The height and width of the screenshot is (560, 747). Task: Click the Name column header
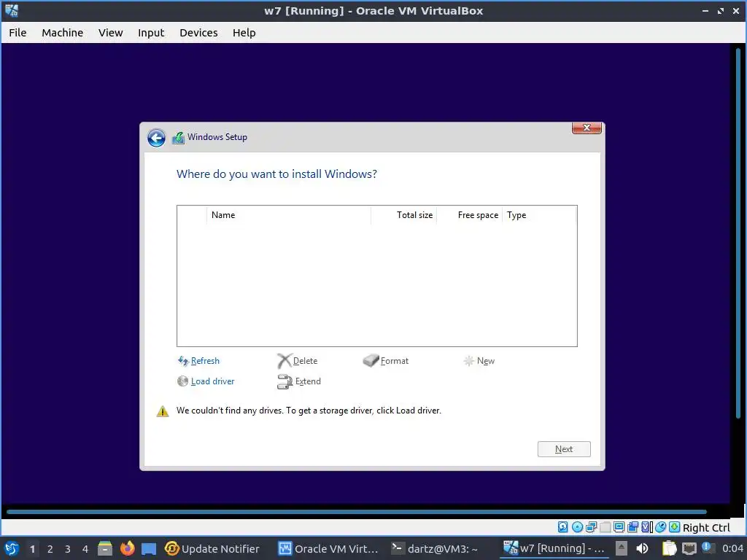(289, 215)
